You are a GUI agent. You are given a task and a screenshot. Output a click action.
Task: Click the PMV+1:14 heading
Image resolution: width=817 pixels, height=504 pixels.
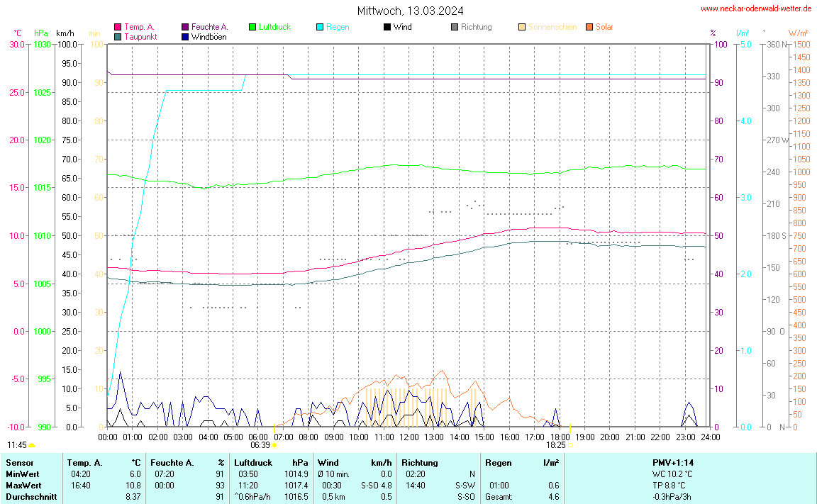coord(672,463)
